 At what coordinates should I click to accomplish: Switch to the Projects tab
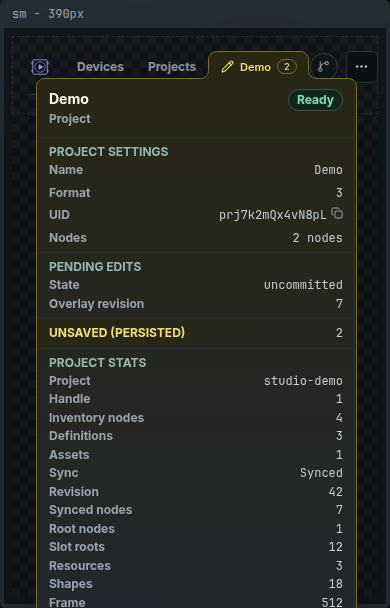172,67
